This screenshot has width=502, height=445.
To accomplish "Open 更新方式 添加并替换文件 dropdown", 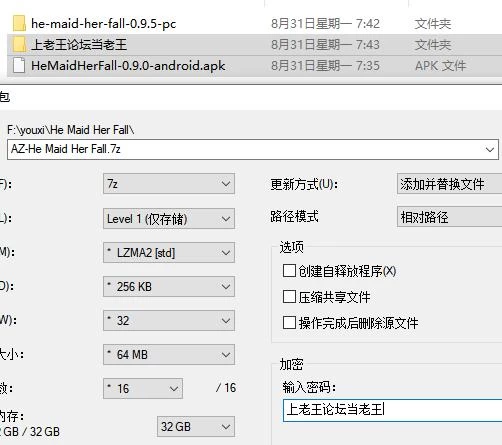I will click(449, 184).
